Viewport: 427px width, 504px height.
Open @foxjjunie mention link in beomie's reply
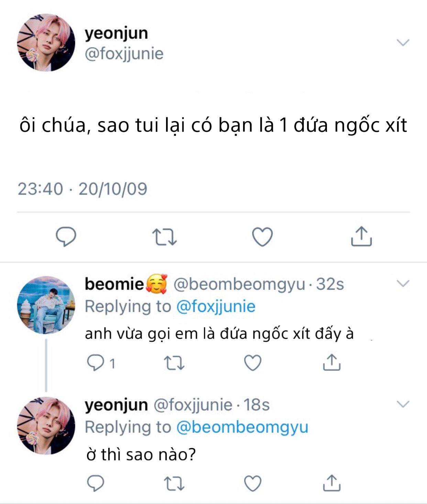[216, 306]
